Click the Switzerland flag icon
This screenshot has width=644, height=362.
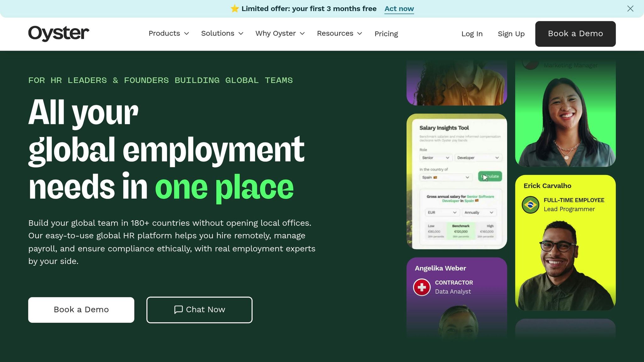pos(422,287)
